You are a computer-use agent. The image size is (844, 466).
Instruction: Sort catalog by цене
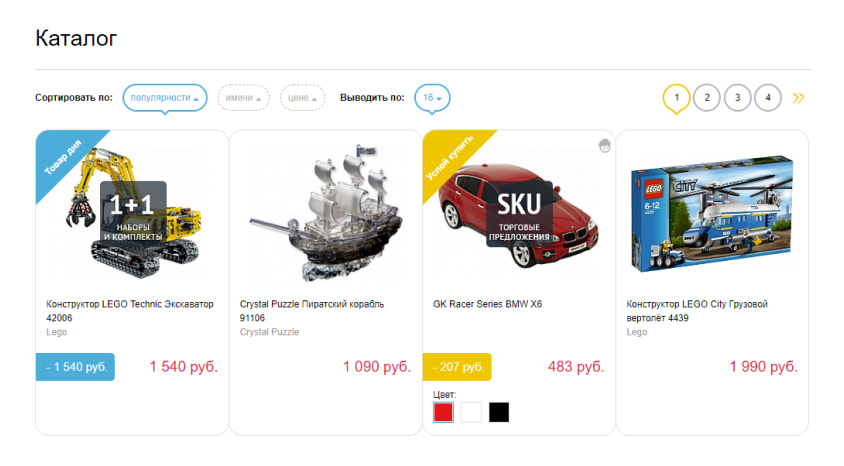[303, 98]
